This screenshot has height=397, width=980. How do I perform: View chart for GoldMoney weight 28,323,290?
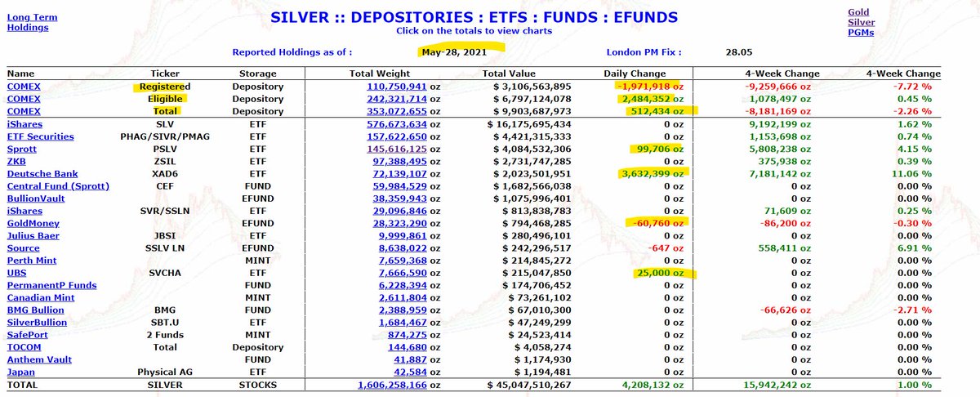399,223
